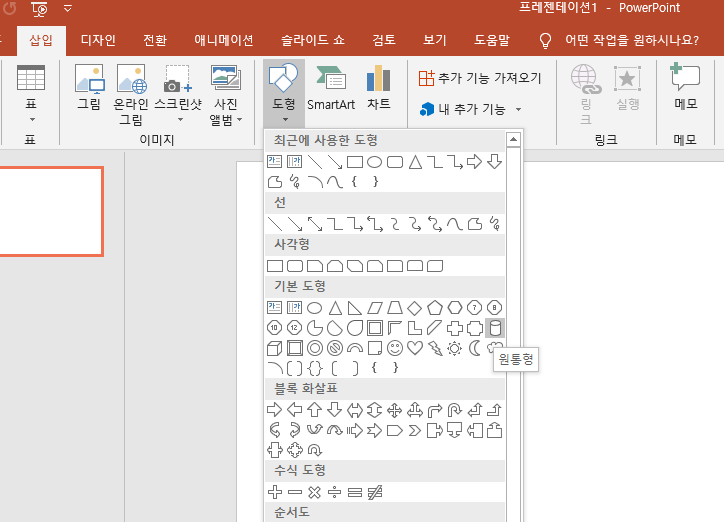Select the donut ring shape

click(315, 348)
